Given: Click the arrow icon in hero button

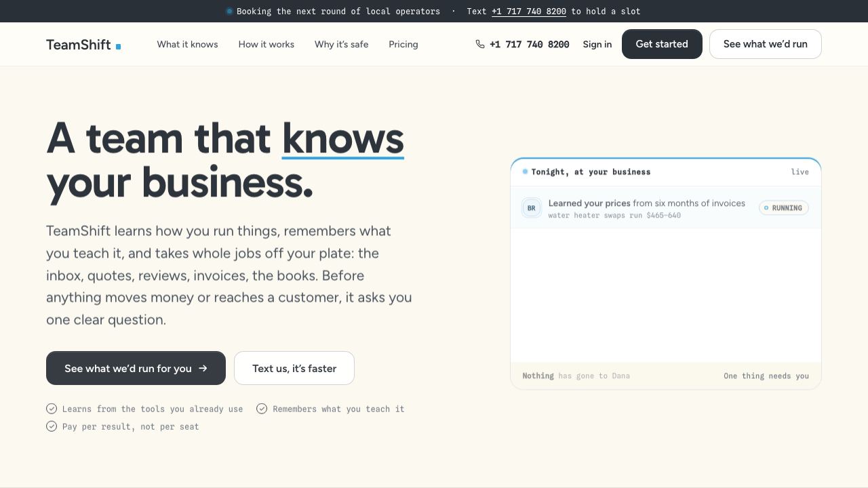Looking at the screenshot, I should click(x=203, y=368).
